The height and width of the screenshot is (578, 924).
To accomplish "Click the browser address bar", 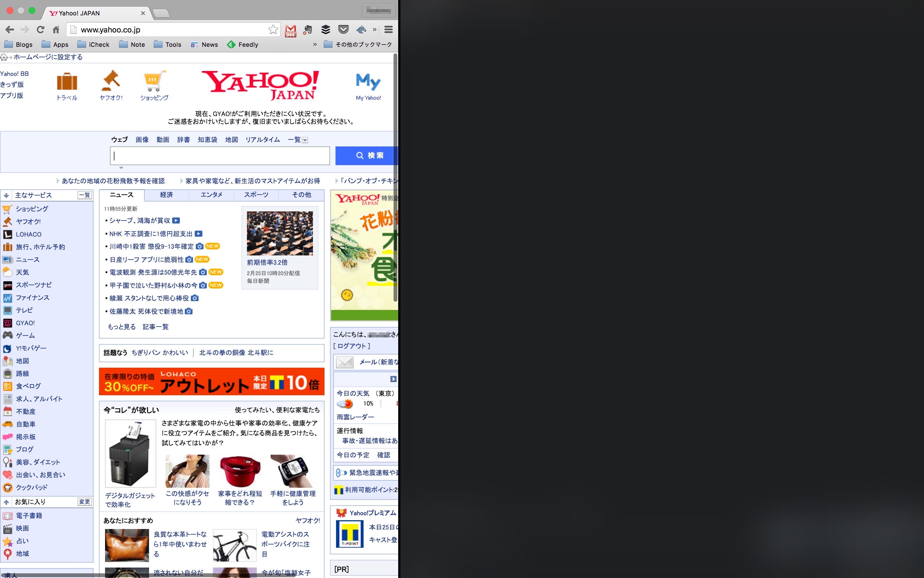I will (x=173, y=29).
